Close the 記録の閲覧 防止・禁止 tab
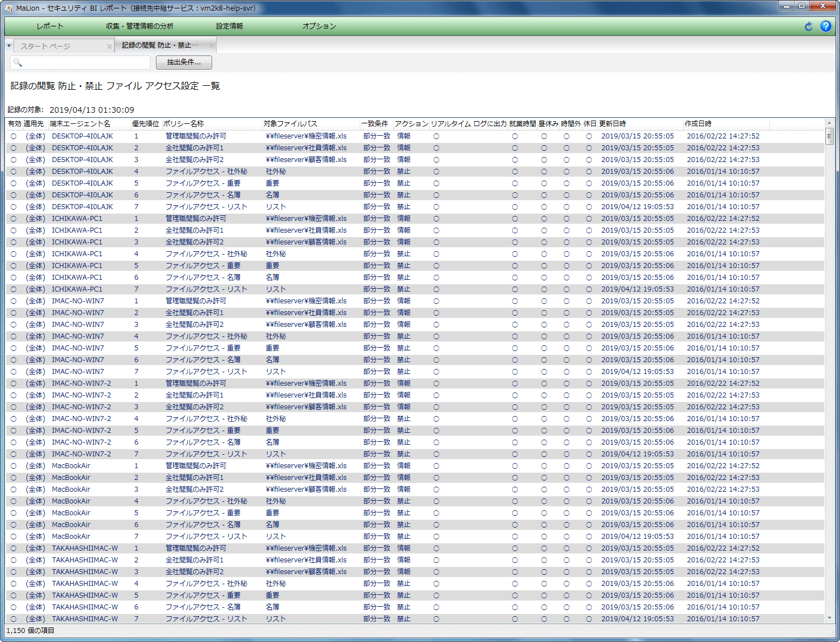 [x=212, y=45]
